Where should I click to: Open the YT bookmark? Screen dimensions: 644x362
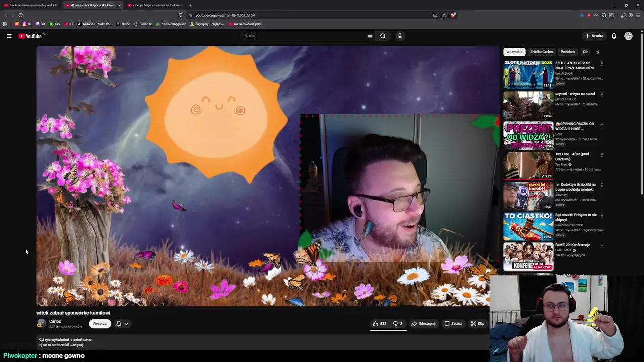click(x=69, y=24)
